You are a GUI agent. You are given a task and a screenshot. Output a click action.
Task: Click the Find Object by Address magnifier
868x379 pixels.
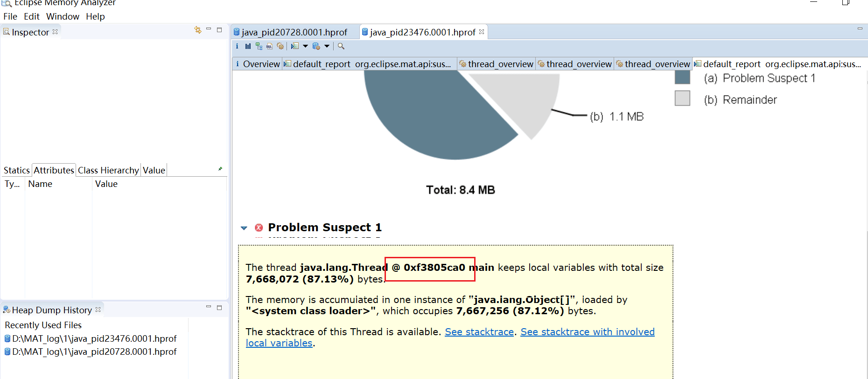point(341,46)
